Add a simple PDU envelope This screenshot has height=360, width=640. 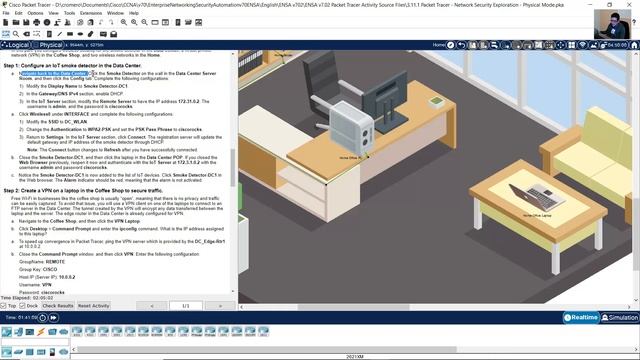pos(103,34)
